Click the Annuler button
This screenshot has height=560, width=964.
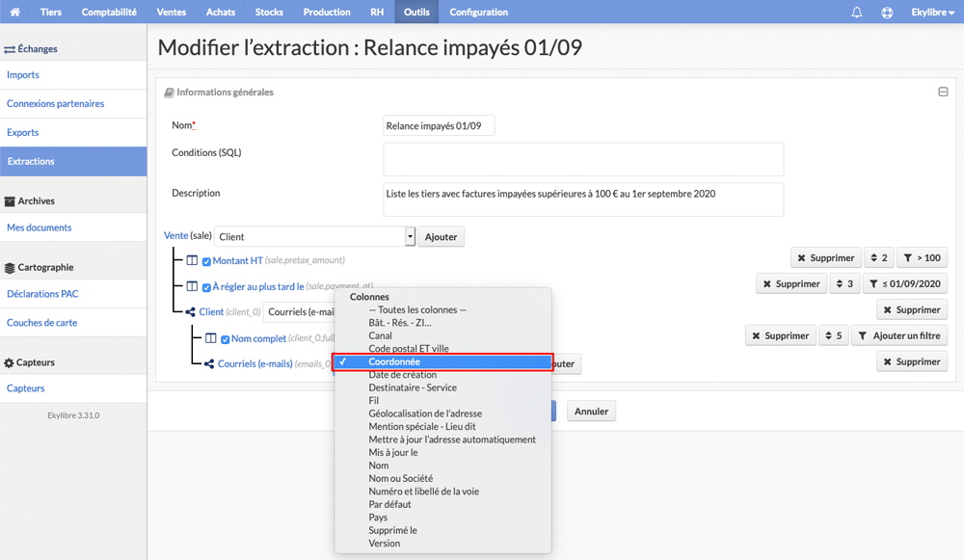tap(591, 412)
